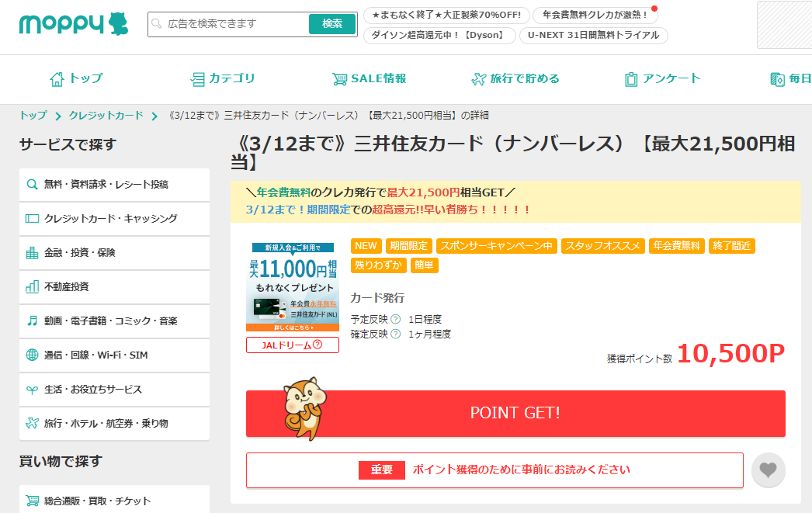Open the アンケート nav menu item

(662, 79)
